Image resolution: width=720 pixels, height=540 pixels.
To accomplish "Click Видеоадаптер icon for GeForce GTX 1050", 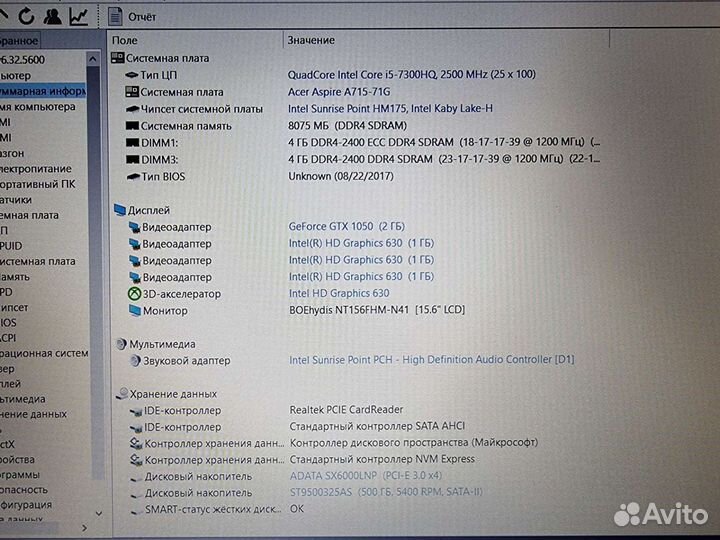I will (135, 227).
